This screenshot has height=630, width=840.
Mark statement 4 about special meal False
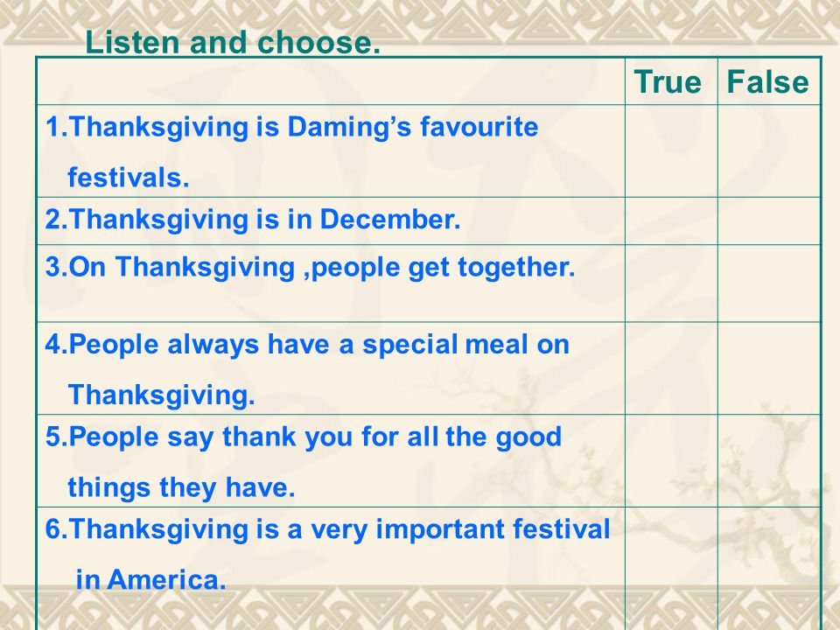click(x=769, y=368)
